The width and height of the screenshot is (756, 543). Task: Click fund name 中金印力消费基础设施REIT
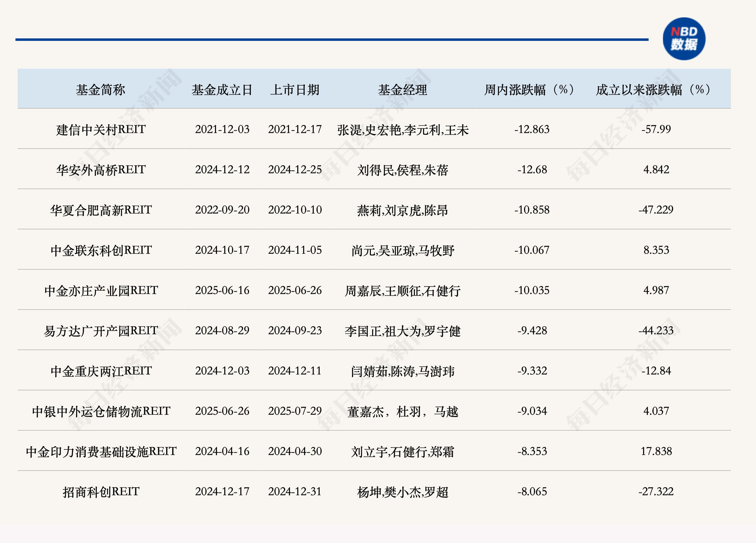(x=101, y=452)
